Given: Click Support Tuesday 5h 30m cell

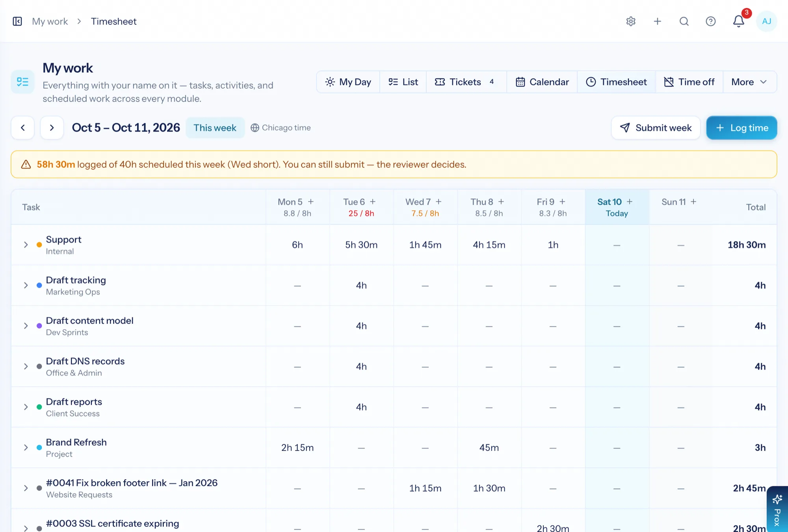Looking at the screenshot, I should [x=361, y=245].
